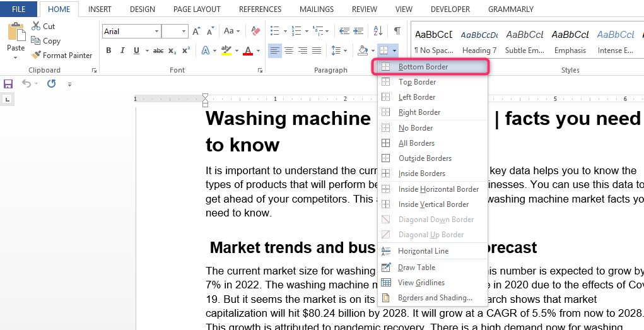
Task: Switch to the DESIGN tab
Action: pyautogui.click(x=143, y=9)
